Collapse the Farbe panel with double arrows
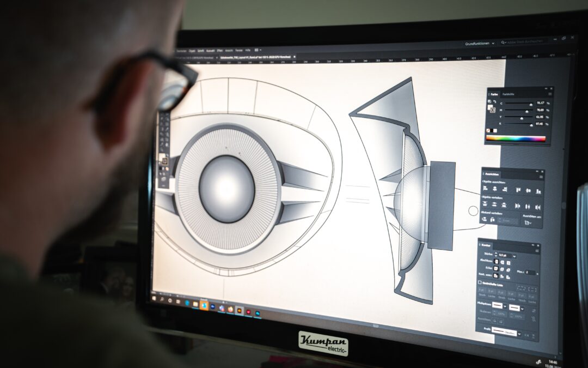The width and height of the screenshot is (588, 368). (x=546, y=89)
